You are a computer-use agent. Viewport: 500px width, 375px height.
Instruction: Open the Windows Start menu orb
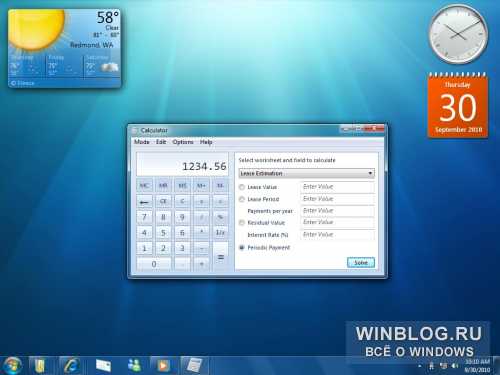coord(12,365)
